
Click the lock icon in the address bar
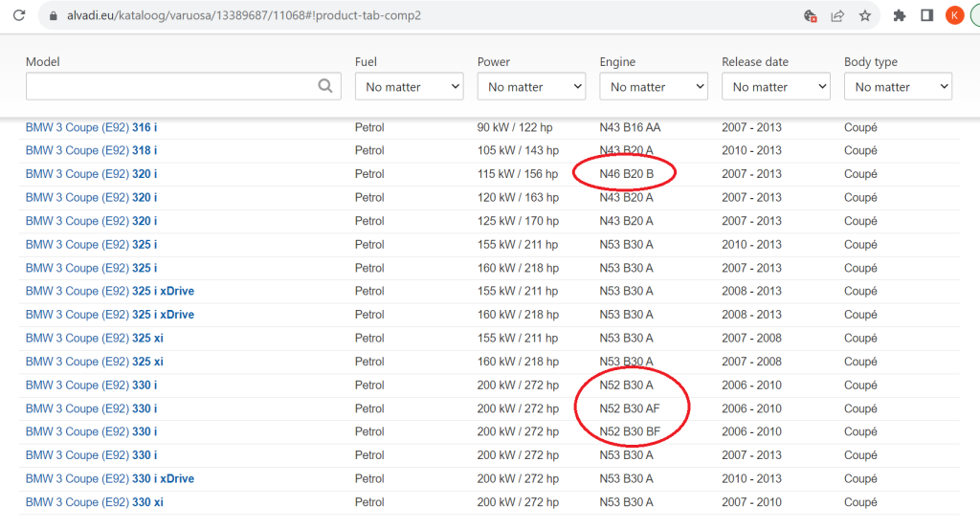click(x=54, y=15)
